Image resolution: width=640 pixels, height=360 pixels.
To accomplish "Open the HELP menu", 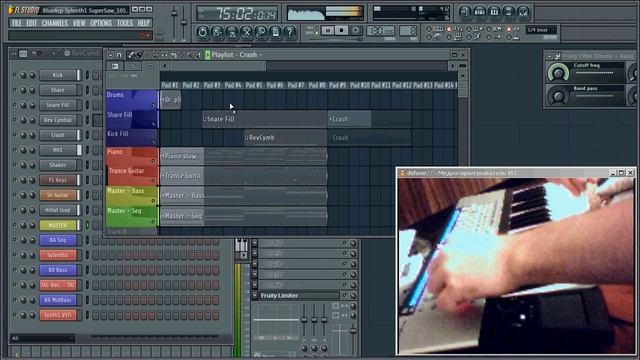I will (144, 23).
